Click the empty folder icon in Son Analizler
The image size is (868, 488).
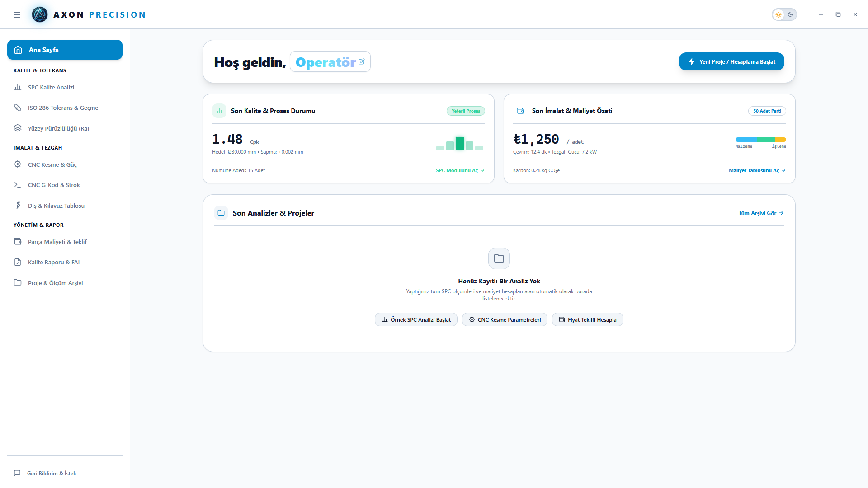point(499,258)
